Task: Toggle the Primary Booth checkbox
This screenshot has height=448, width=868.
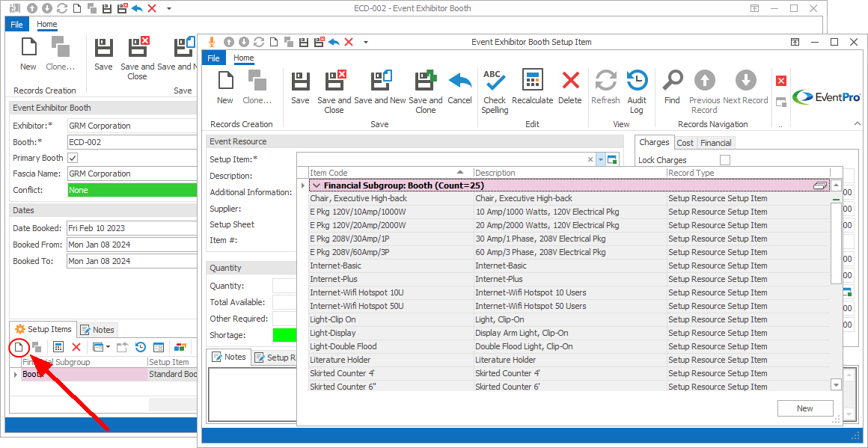Action: tap(73, 158)
